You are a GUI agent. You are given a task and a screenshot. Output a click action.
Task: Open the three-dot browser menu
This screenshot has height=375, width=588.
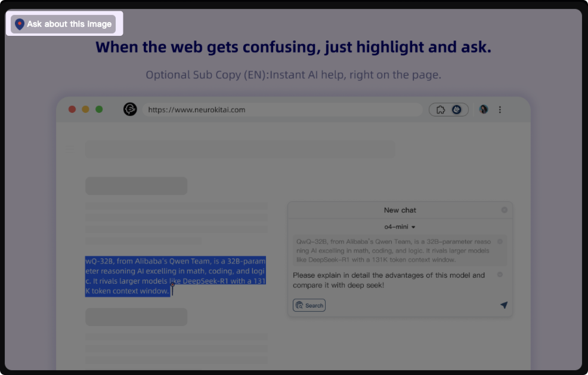[x=500, y=110]
